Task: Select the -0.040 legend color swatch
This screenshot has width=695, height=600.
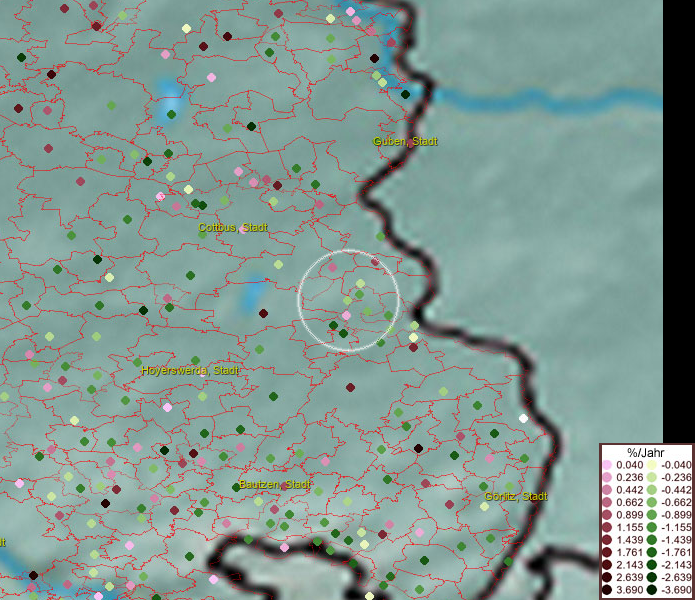Action: pos(652,464)
